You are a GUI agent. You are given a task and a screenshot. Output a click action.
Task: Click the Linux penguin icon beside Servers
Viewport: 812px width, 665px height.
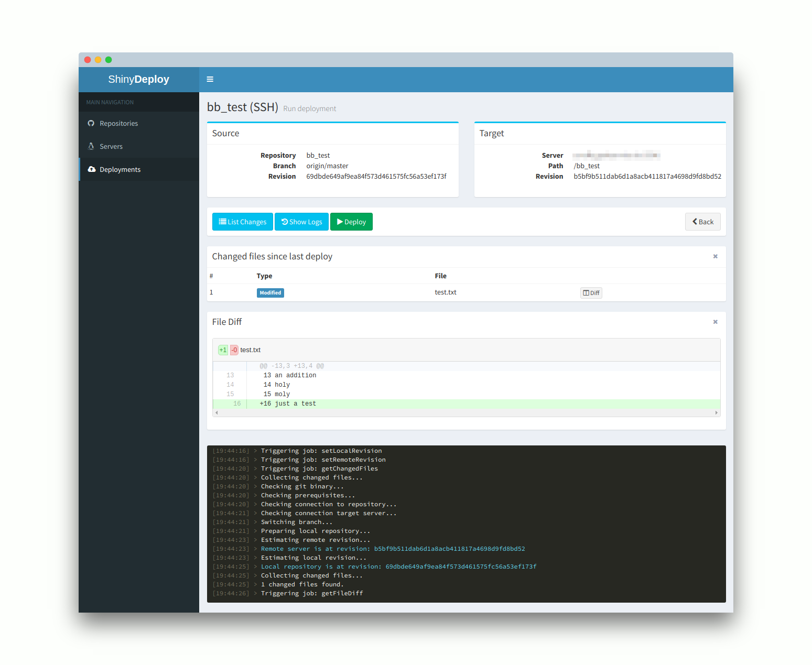click(91, 146)
